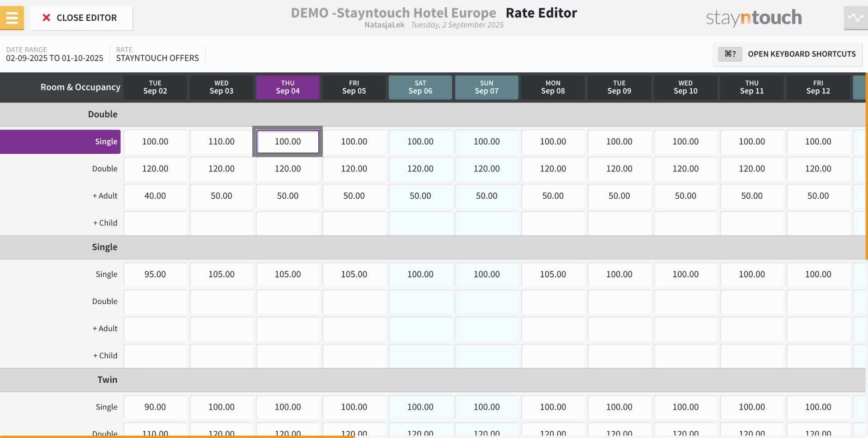
Task: Open the activity graph icon at top right
Action: 855,18
